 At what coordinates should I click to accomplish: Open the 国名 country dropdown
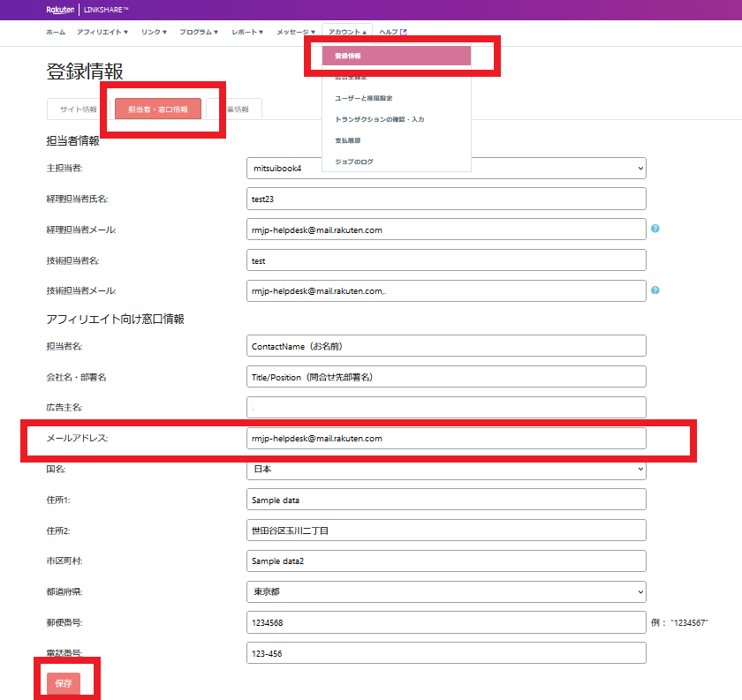point(446,469)
